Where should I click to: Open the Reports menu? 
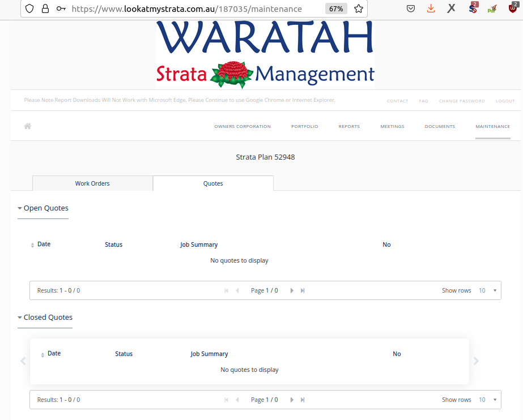pos(349,127)
